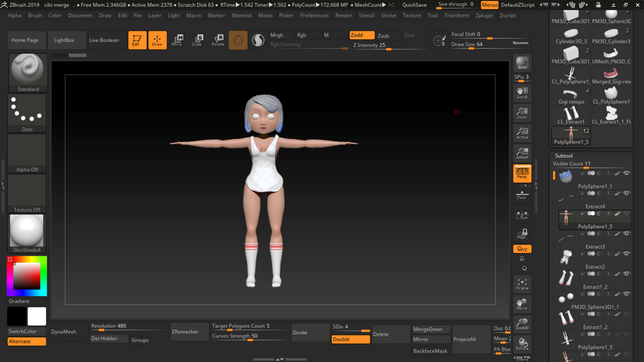The image size is (644, 362).
Task: Toggle Zsub sculpting mode
Action: (x=383, y=36)
